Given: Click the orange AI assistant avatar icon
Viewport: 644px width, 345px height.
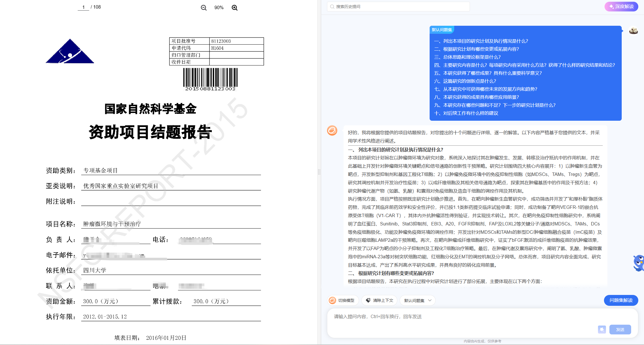Looking at the screenshot, I should pyautogui.click(x=332, y=131).
